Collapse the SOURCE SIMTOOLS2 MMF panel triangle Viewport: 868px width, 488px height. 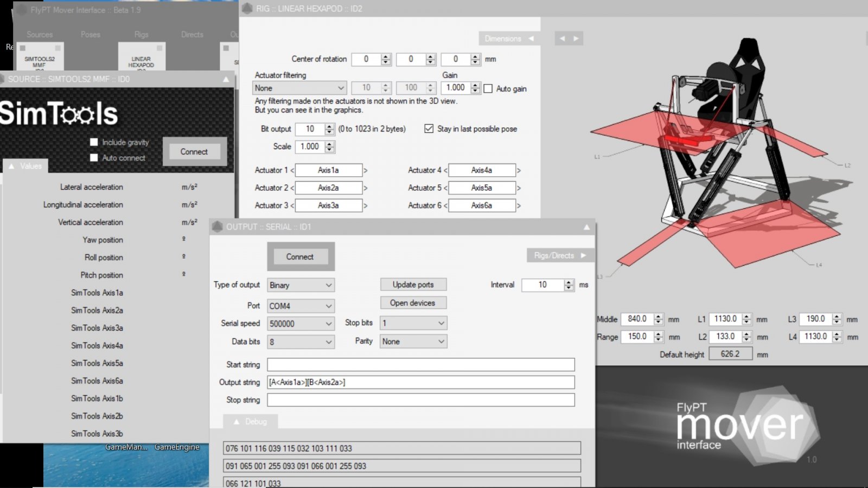pos(226,79)
